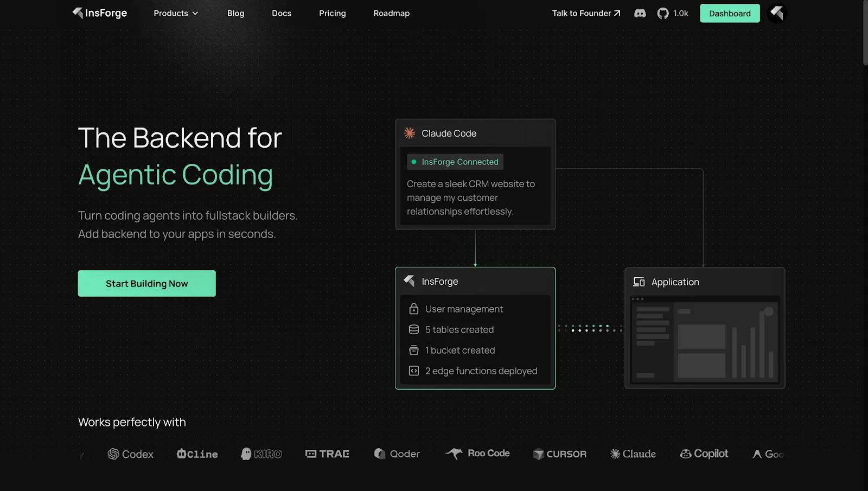Screen dimensions: 868x491
Task: Click the KIRO logo
Action: click(261, 454)
